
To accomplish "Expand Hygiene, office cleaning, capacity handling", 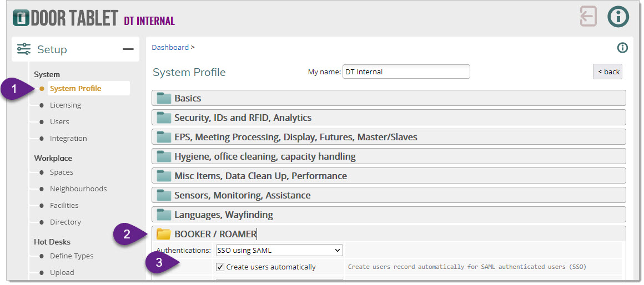I will tap(265, 156).
